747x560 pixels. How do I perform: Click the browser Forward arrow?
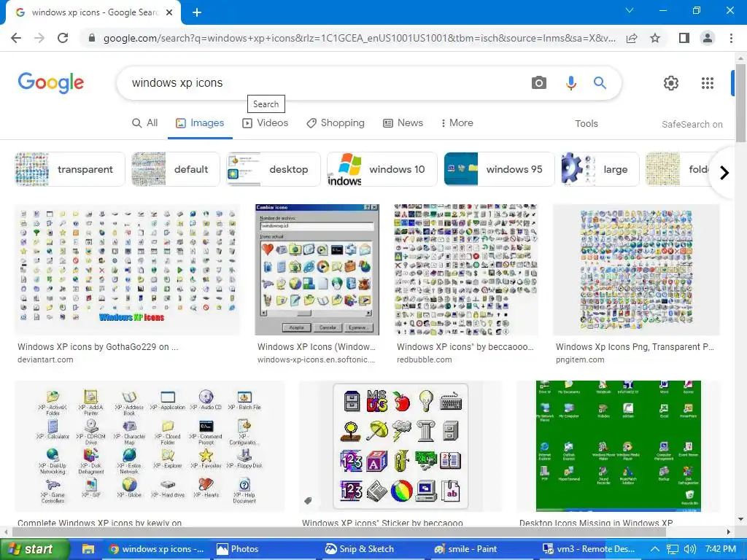click(x=39, y=38)
